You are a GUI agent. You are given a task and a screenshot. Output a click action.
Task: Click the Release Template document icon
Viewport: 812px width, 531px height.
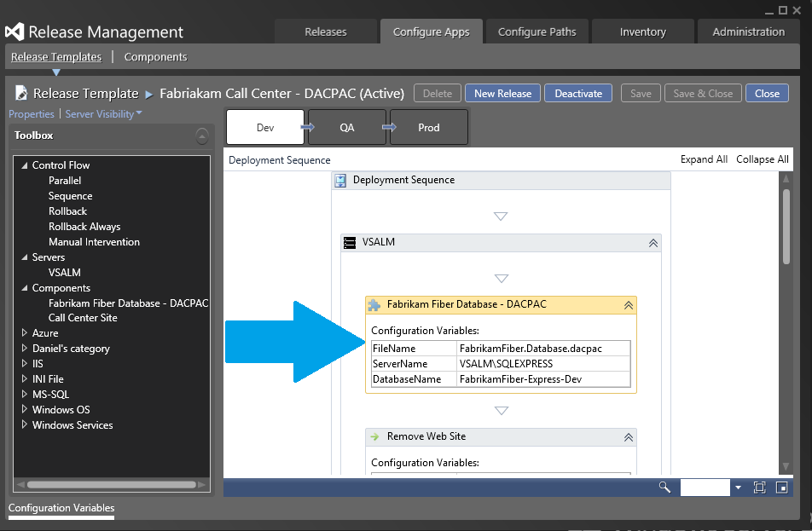tap(21, 93)
